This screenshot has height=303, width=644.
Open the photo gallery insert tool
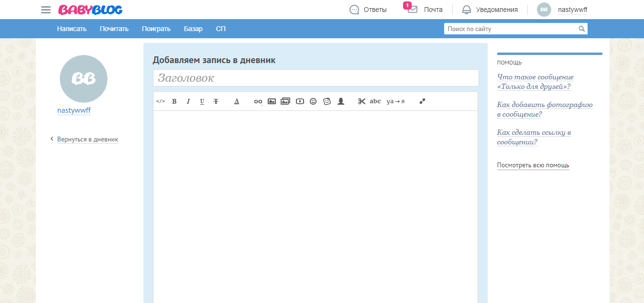pyautogui.click(x=285, y=101)
